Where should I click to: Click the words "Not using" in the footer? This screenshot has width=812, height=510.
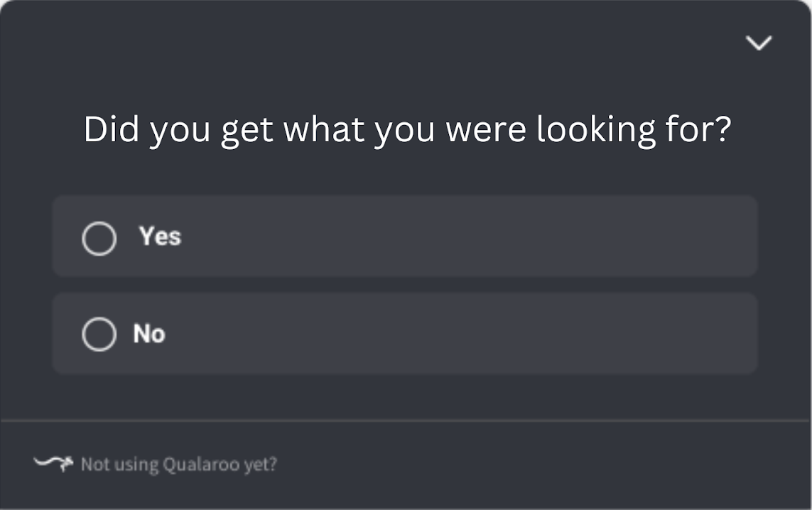point(119,465)
